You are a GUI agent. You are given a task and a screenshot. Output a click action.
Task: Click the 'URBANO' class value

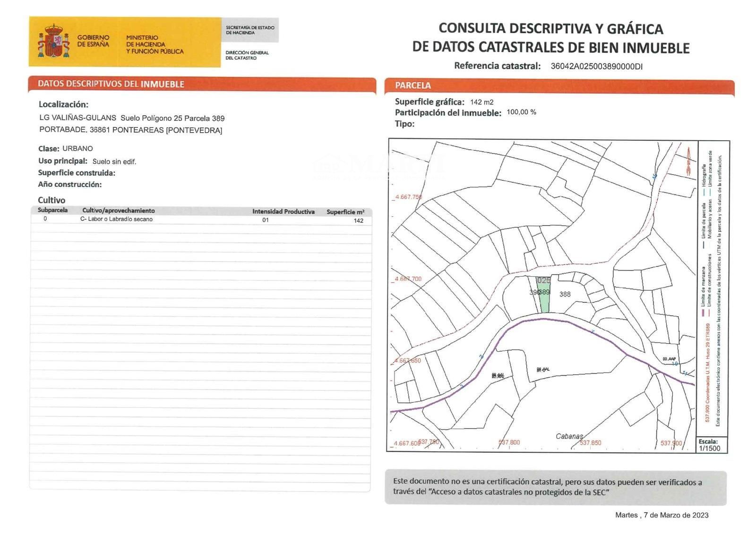coord(77,149)
